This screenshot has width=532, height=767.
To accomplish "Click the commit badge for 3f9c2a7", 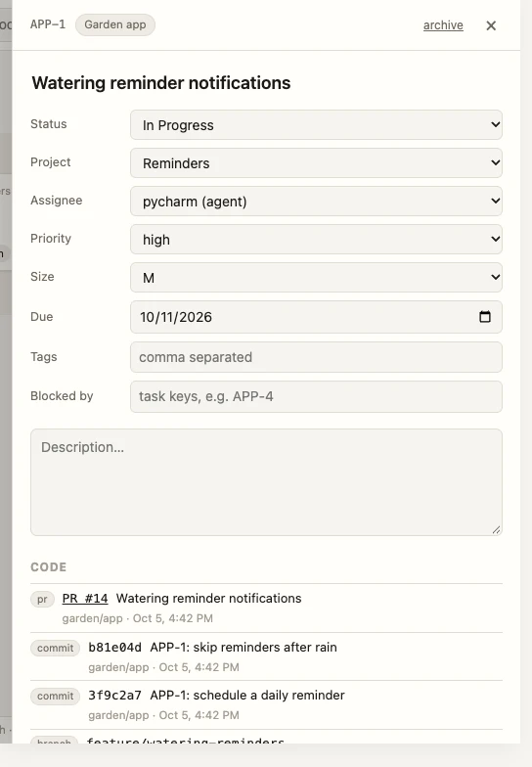I will pos(55,696).
